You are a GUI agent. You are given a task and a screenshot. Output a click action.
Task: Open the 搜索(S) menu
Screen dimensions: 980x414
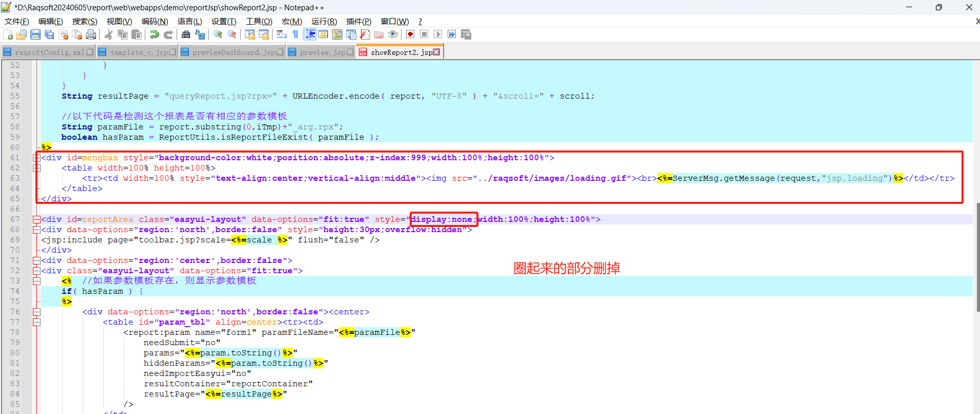coord(85,21)
